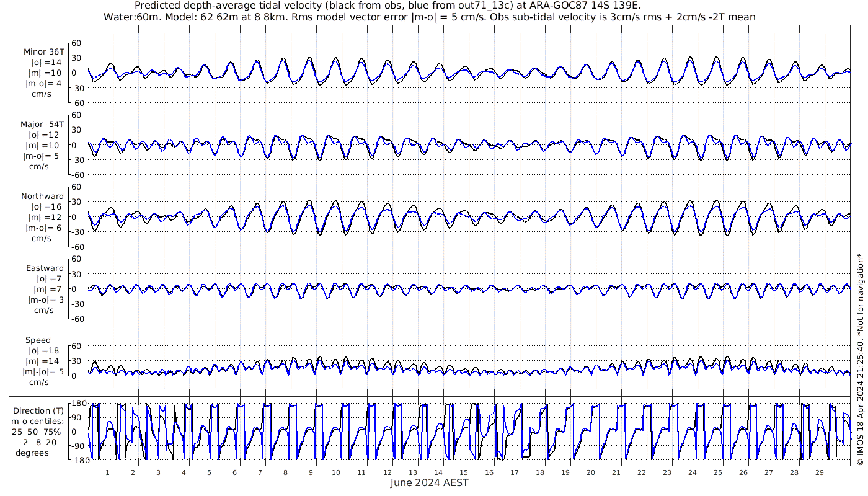Click day "19" on the time axis

(x=565, y=472)
